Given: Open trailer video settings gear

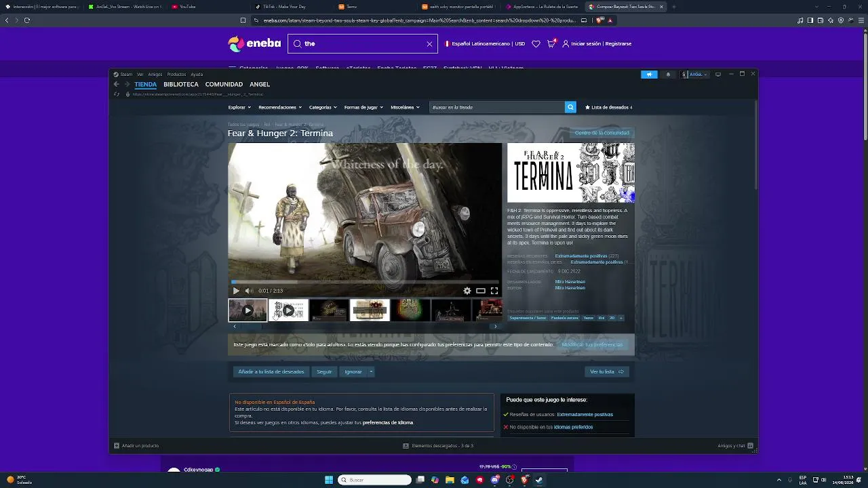Looking at the screenshot, I should pos(467,291).
